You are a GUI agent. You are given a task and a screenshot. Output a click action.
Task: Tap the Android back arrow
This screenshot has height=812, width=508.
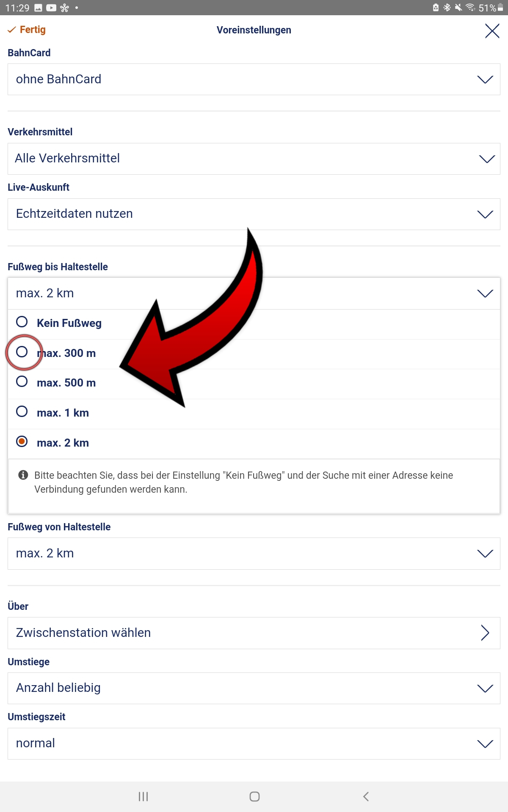coord(366,796)
